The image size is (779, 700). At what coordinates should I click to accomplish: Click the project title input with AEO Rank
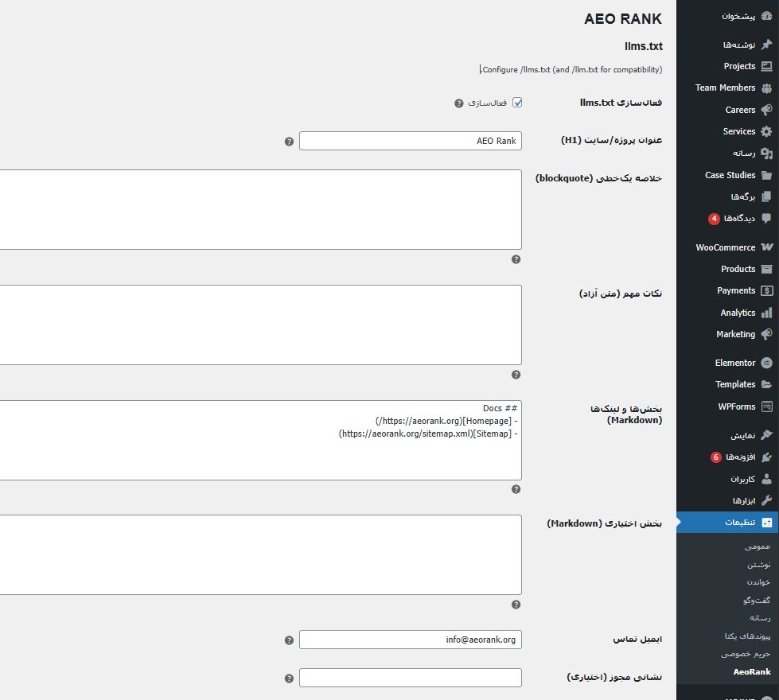coord(410,141)
